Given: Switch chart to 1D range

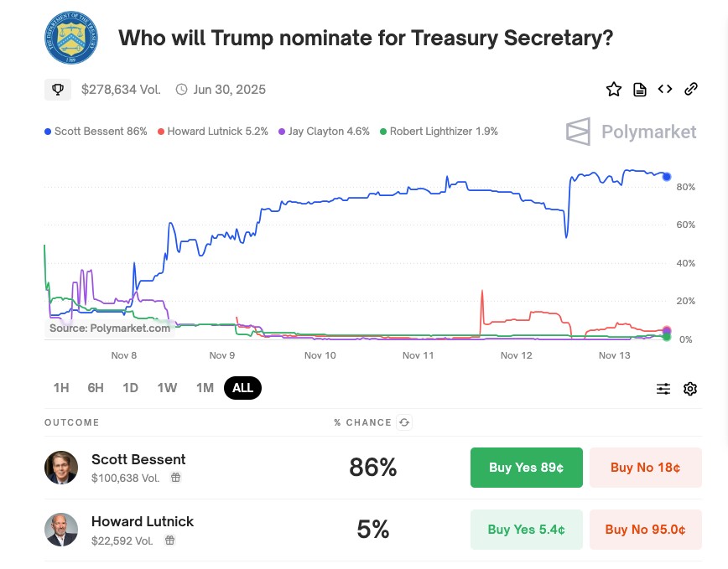Looking at the screenshot, I should click(130, 388).
